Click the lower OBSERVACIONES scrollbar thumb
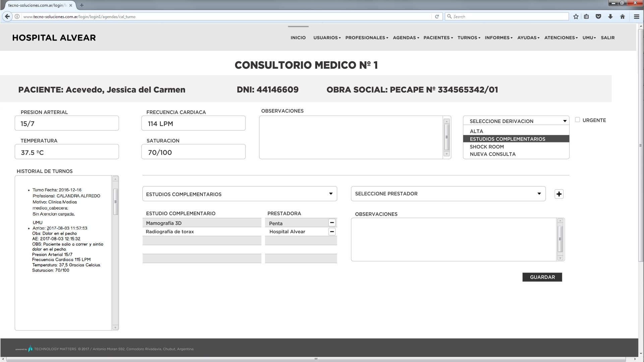 point(560,239)
